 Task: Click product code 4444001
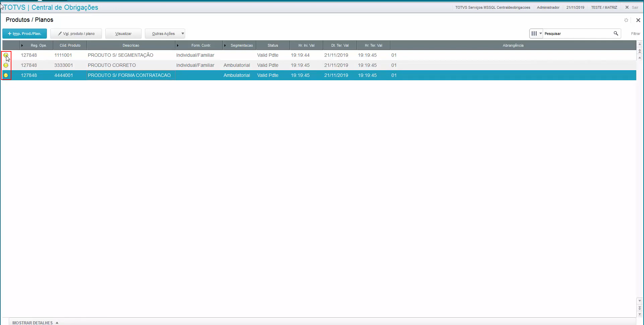tap(63, 75)
